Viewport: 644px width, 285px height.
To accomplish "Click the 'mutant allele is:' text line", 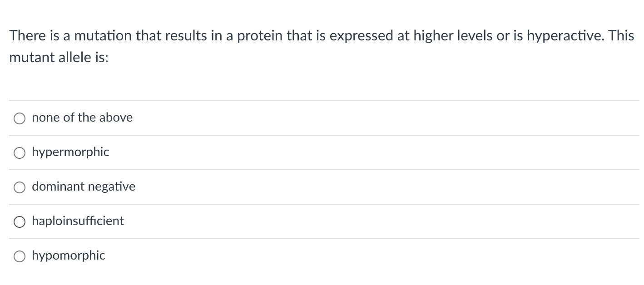I will pos(59,58).
